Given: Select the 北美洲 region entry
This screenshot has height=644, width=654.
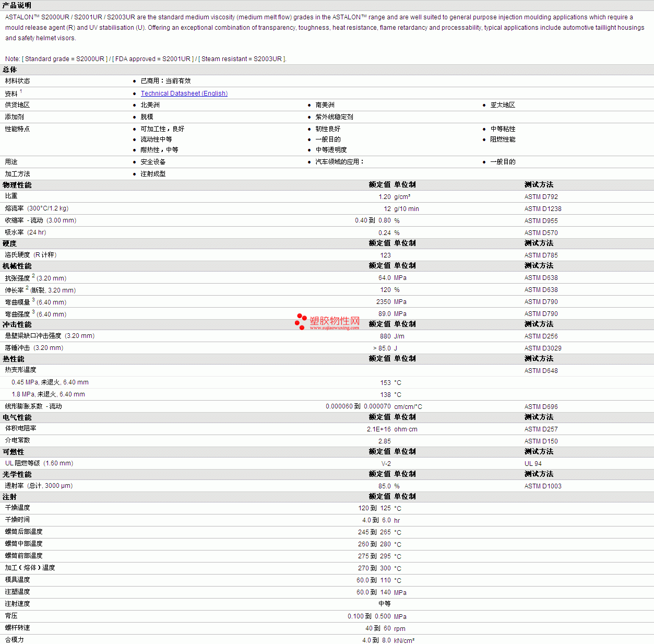Looking at the screenshot, I should pos(150,105).
